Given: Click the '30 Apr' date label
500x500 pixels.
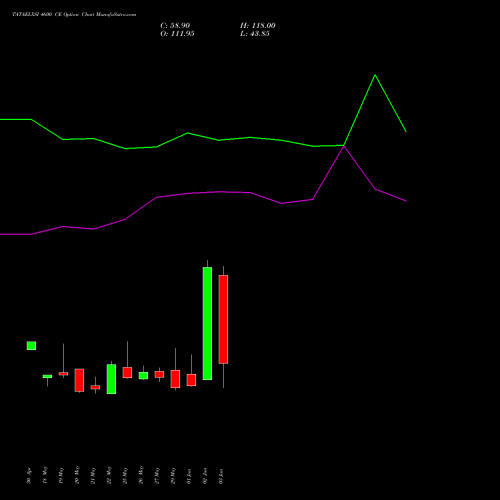Looking at the screenshot, I should (x=29, y=476).
